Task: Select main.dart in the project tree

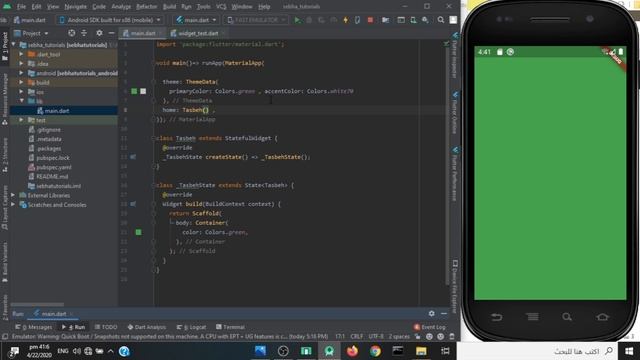Action: [x=57, y=111]
